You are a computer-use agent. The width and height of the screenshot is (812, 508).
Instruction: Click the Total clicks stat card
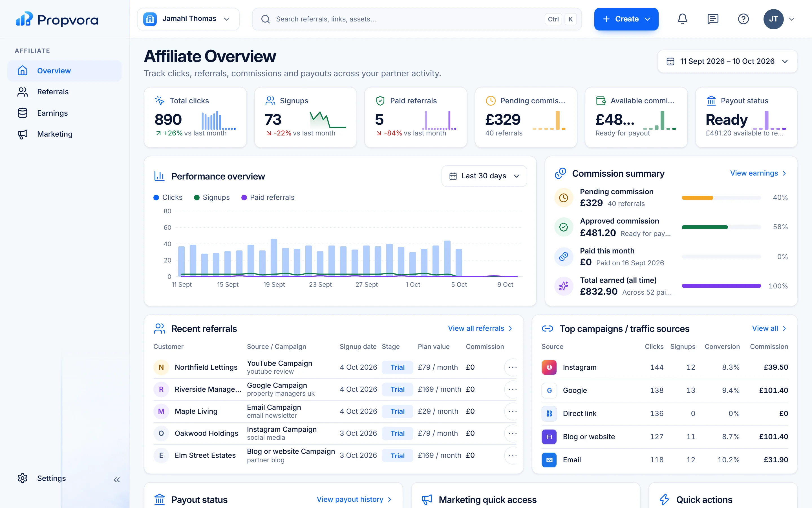point(195,117)
